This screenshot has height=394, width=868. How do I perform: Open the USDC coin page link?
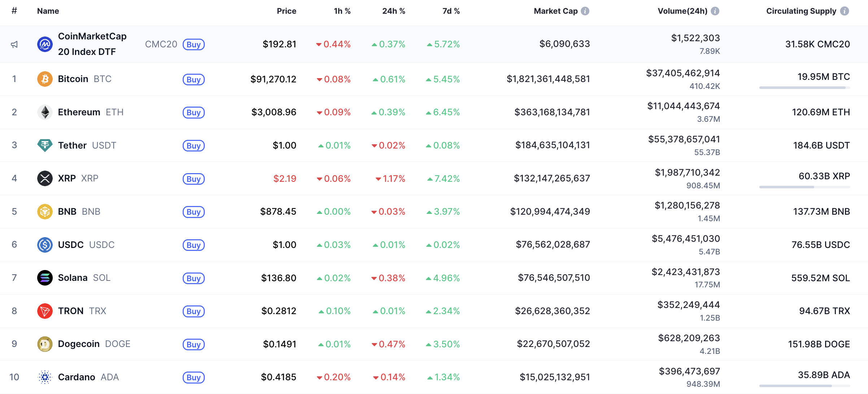point(71,245)
